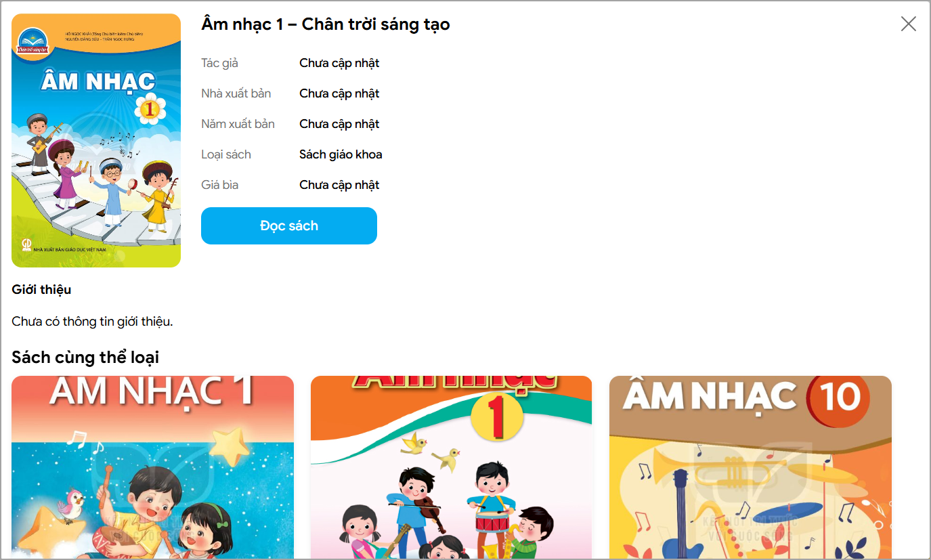Click the Tác giả label
The width and height of the screenshot is (931, 560).
pos(219,63)
